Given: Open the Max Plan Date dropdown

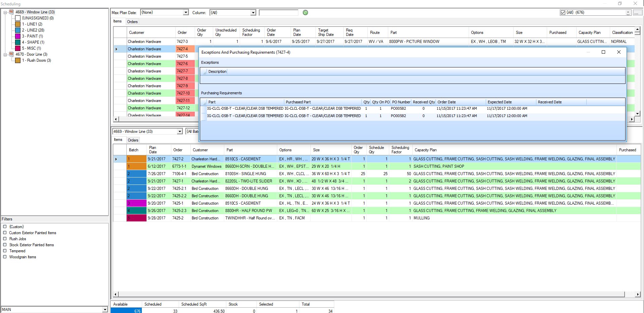Looking at the screenshot, I should (186, 12).
